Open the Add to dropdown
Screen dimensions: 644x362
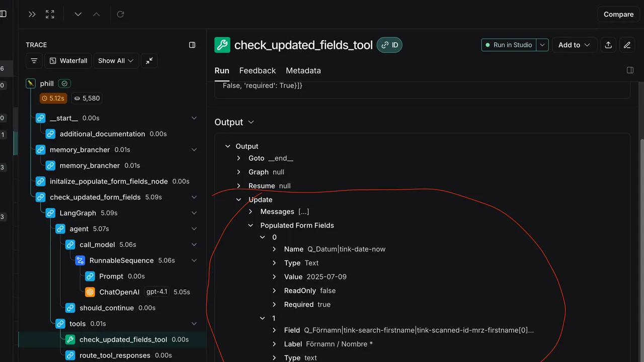(x=575, y=45)
